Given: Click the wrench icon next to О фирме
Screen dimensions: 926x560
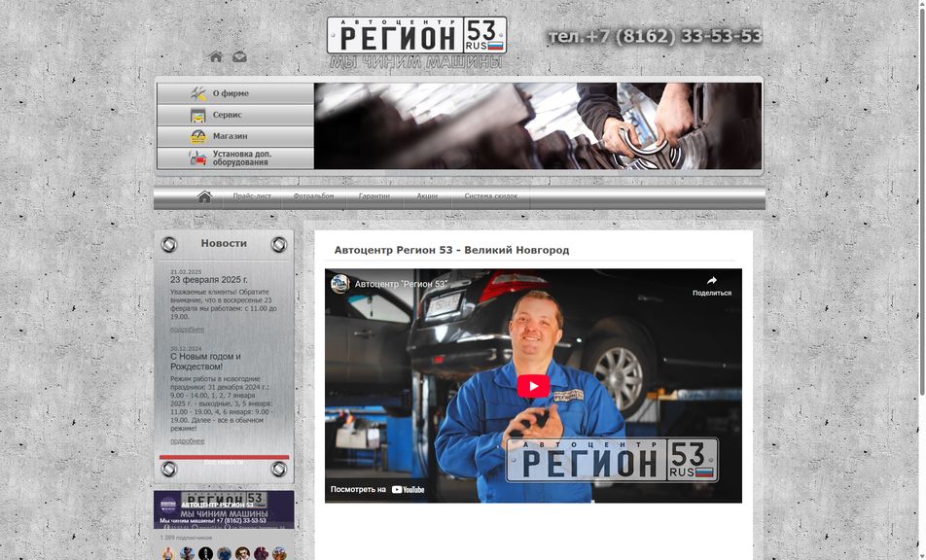Looking at the screenshot, I should [x=198, y=93].
